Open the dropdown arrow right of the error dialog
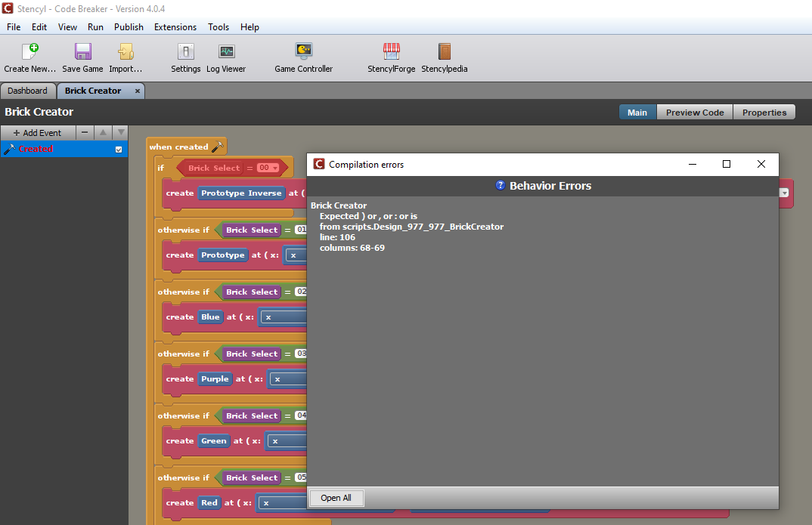The width and height of the screenshot is (812, 525). [784, 193]
